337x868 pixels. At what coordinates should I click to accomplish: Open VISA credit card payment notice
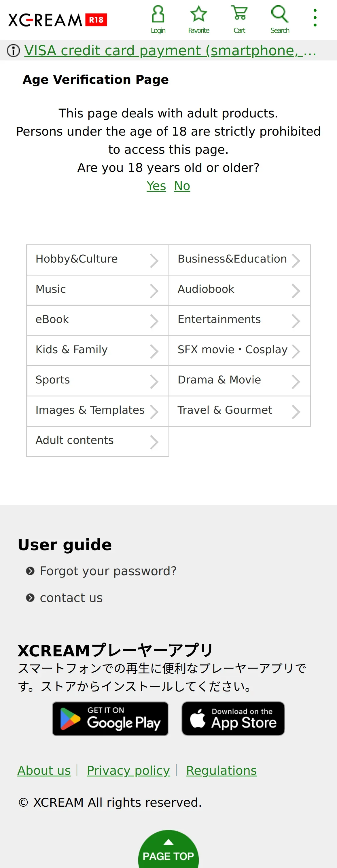[170, 51]
